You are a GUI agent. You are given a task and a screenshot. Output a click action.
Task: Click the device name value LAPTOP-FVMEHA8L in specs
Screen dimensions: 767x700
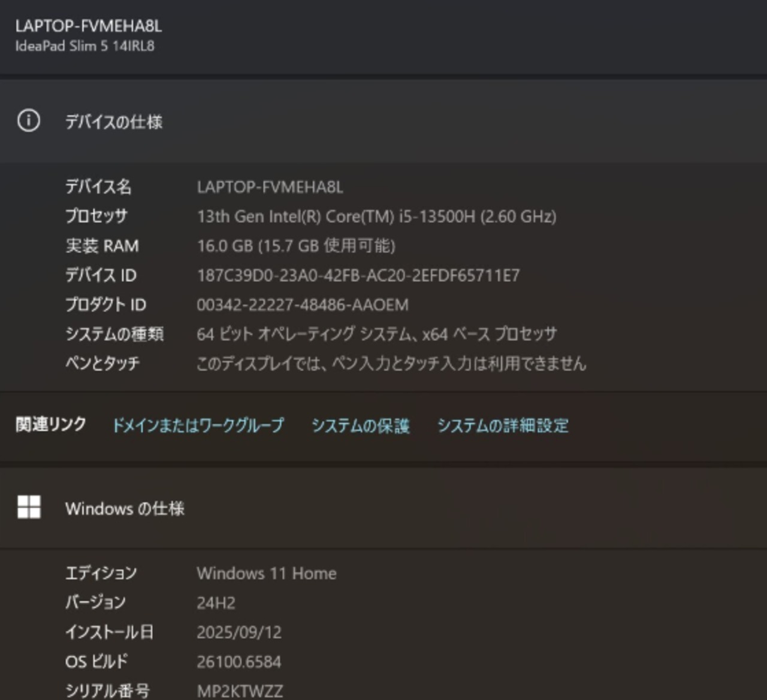(x=270, y=187)
